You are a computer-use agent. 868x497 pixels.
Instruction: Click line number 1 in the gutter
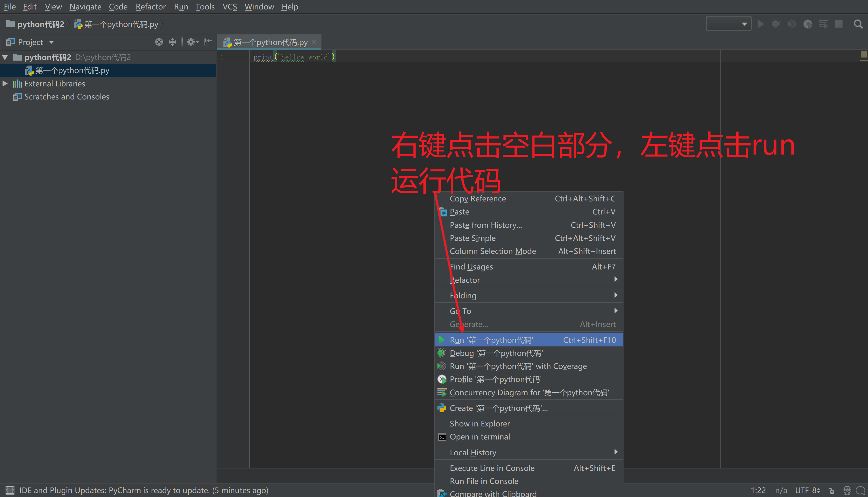coord(222,57)
